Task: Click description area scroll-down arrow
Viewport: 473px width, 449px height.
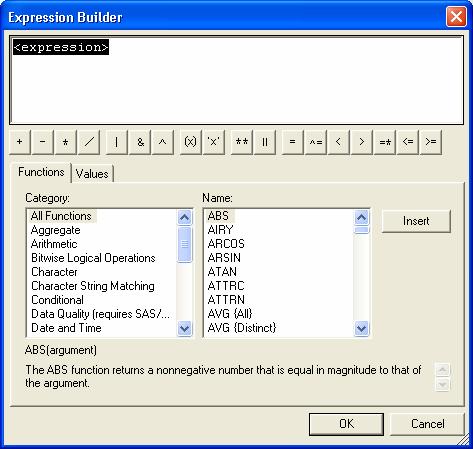Action: coord(443,384)
